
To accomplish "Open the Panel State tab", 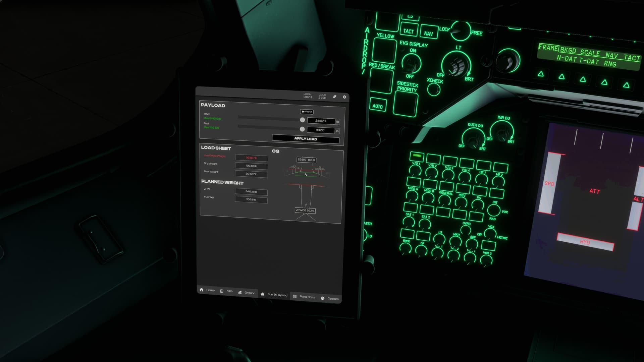I will coord(304,297).
